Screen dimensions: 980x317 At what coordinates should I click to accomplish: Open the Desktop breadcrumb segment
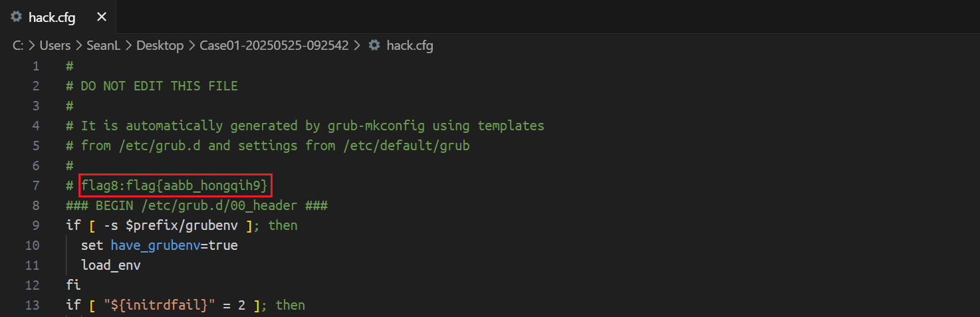[160, 45]
